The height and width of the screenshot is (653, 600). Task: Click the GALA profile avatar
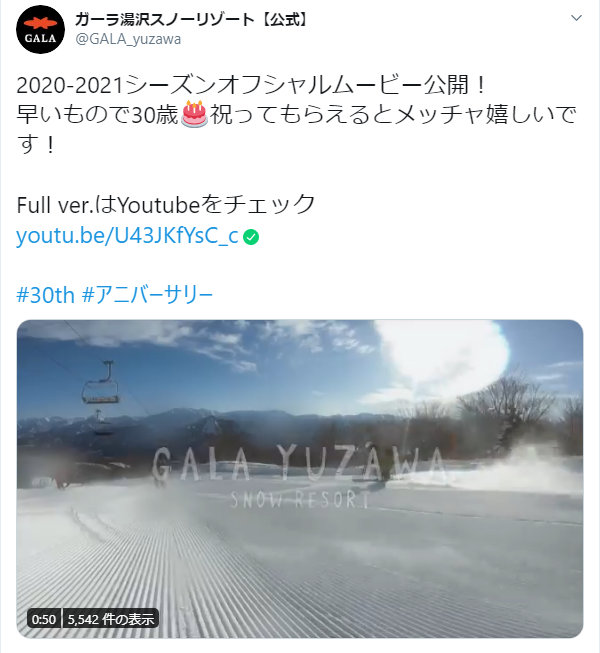[40, 30]
